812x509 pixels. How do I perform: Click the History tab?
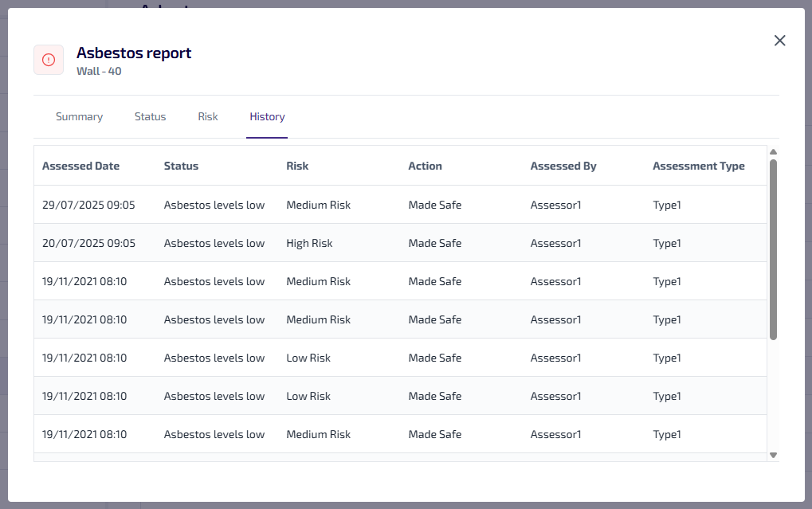(x=267, y=116)
